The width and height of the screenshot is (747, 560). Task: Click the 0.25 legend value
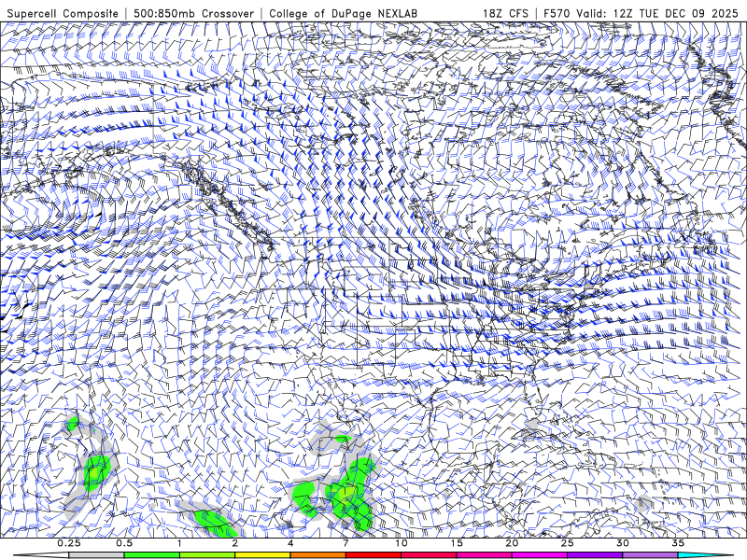(x=68, y=543)
